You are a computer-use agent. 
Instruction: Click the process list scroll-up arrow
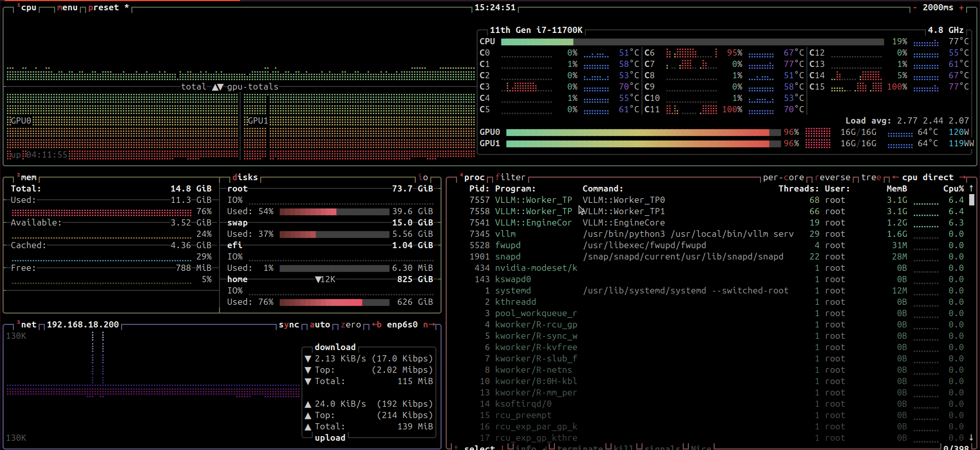972,189
